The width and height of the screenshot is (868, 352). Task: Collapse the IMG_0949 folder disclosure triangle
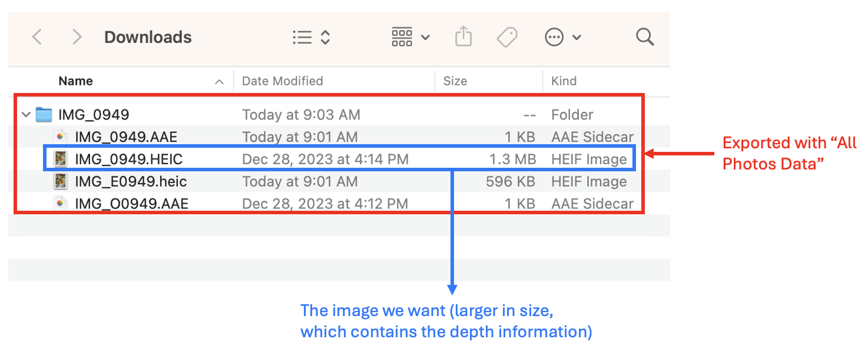point(26,115)
